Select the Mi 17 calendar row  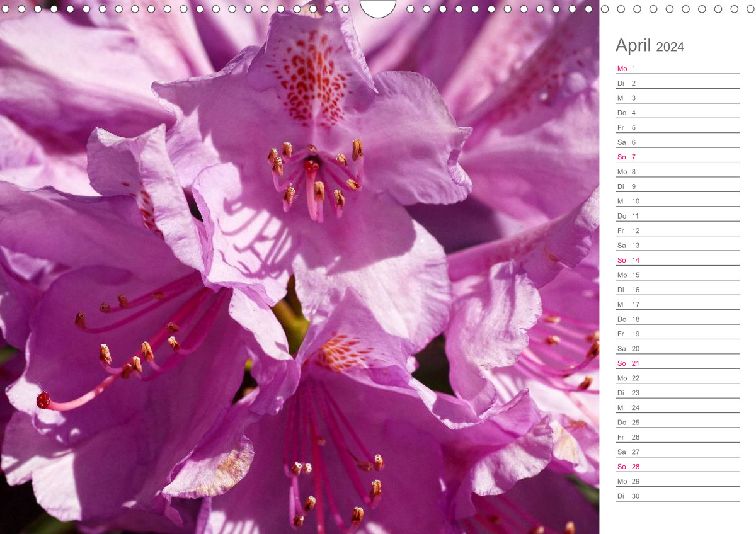[x=677, y=304]
